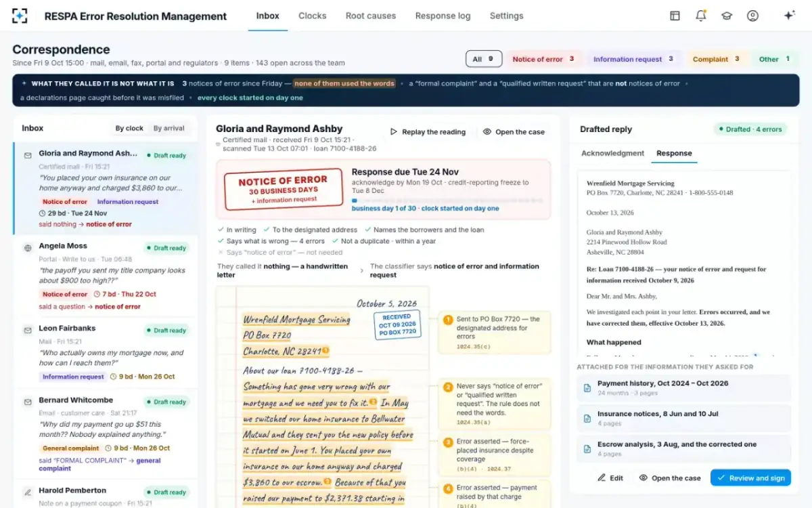Open Insurance notices, 8 Jun and 10 Jul attachment
This screenshot has width=812, height=508.
(x=683, y=418)
